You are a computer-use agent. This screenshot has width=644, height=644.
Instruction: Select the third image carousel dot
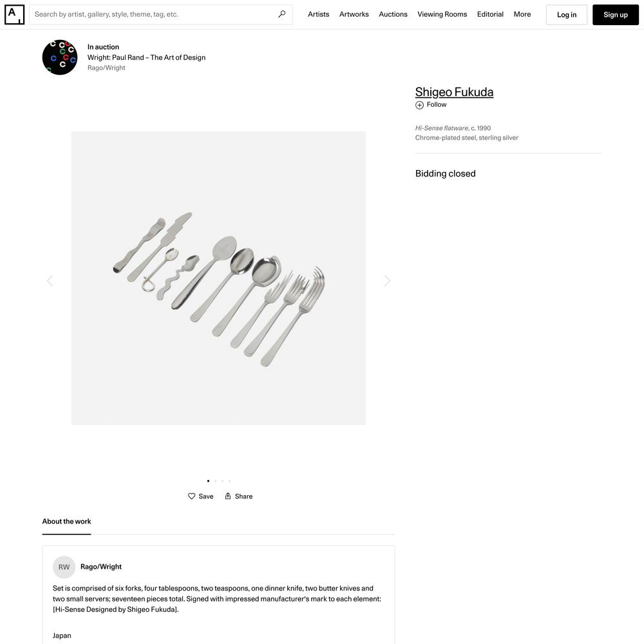(222, 481)
